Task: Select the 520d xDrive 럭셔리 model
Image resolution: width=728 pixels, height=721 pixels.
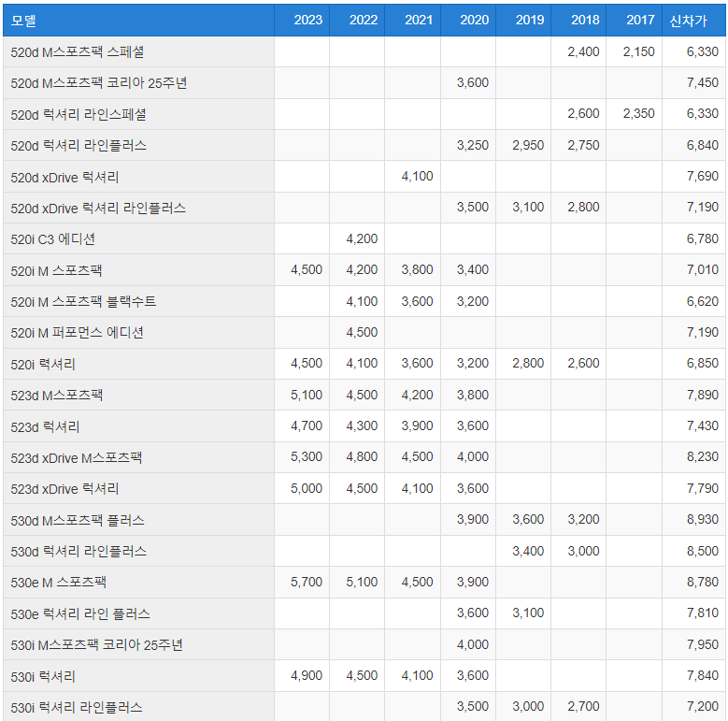Action: click(64, 177)
